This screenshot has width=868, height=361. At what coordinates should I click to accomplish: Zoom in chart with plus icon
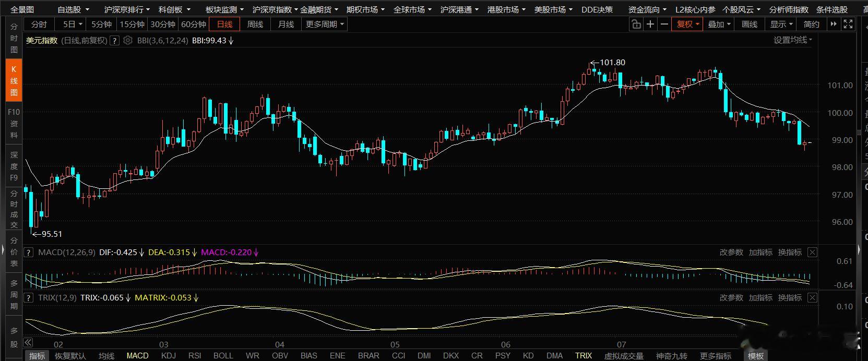pos(650,24)
